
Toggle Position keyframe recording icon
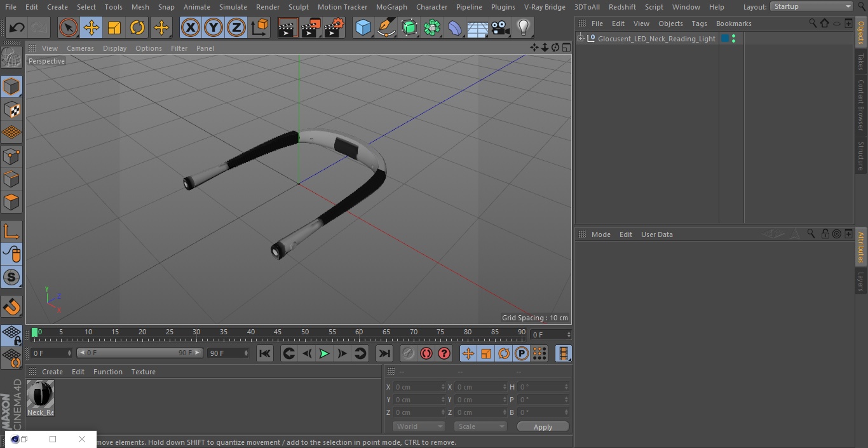pyautogui.click(x=468, y=353)
